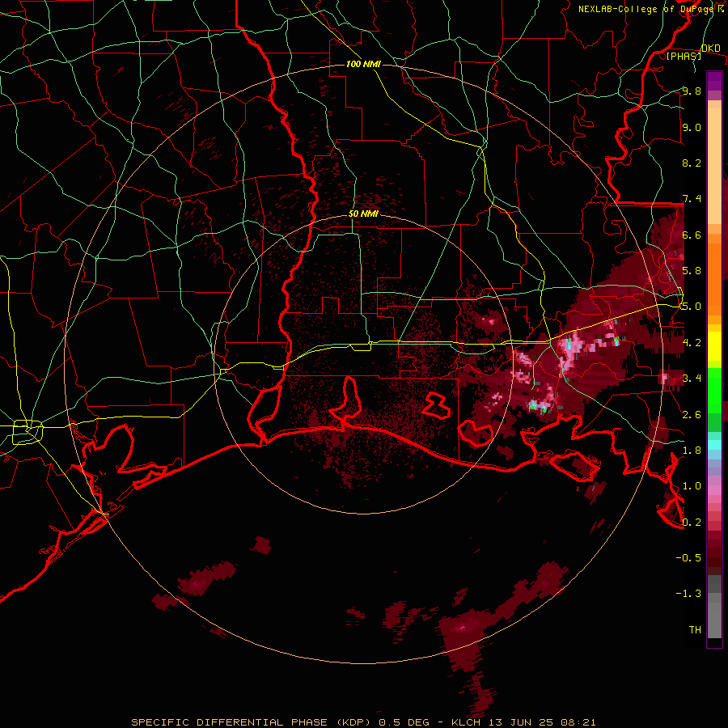Click the NEXLAB-College of DuPage credit text
728x728 pixels.
645,9
